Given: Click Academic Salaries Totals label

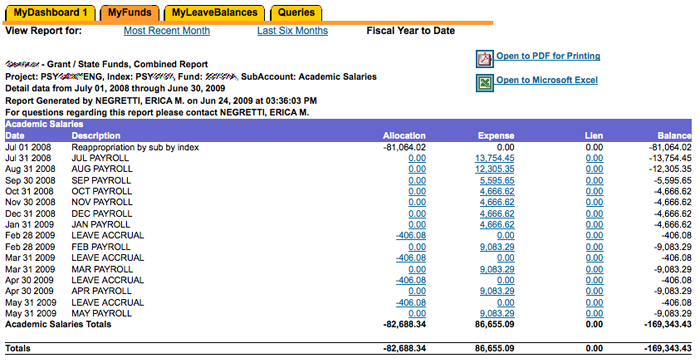Looking at the screenshot, I should click(x=58, y=324).
